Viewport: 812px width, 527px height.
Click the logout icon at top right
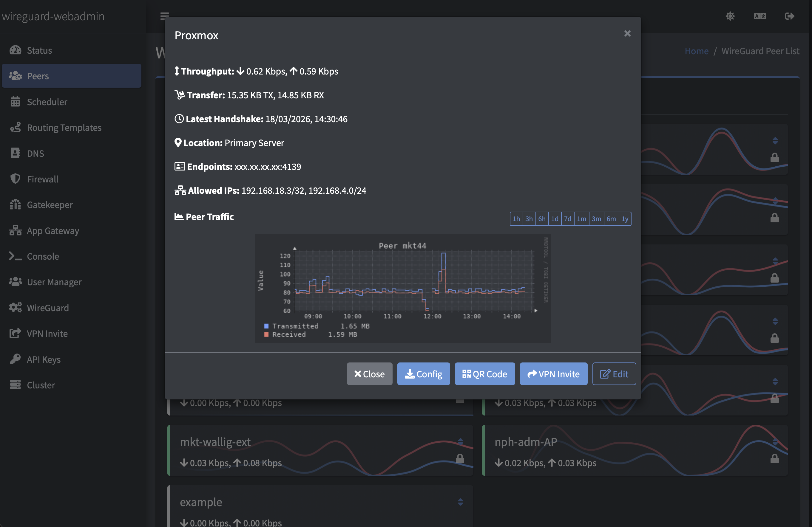click(790, 16)
